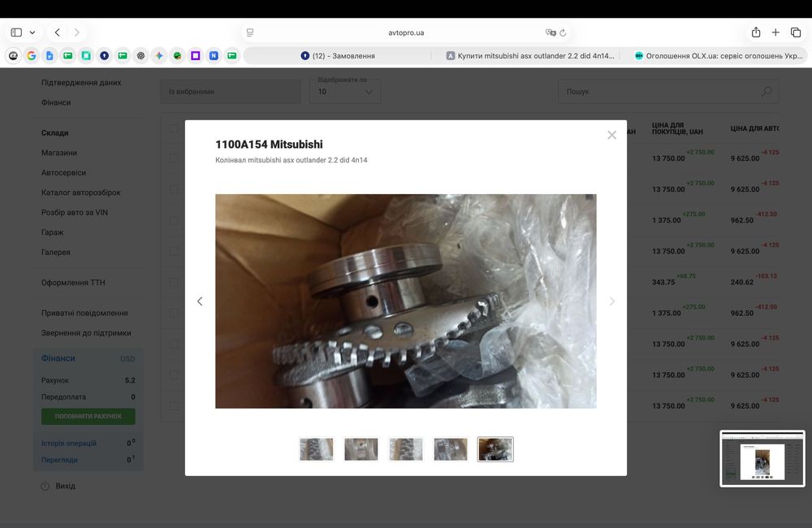The width and height of the screenshot is (812, 528).
Task: Close the 1100A154 Mitsubishi photo dialog
Action: (611, 135)
